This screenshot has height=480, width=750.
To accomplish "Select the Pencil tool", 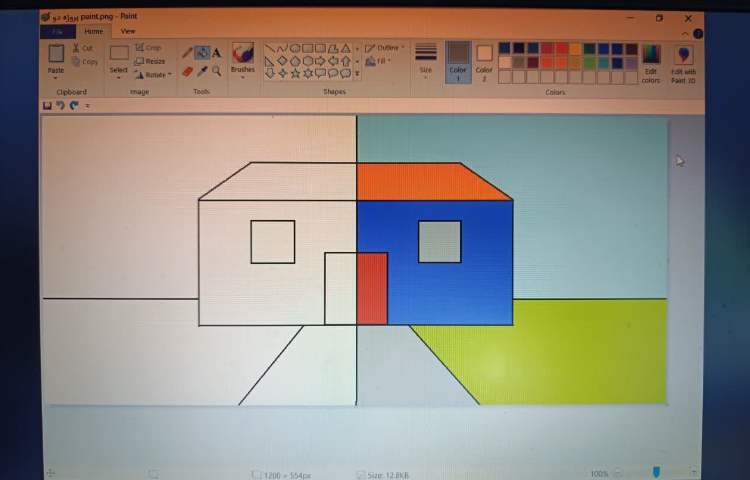I will click(x=187, y=53).
